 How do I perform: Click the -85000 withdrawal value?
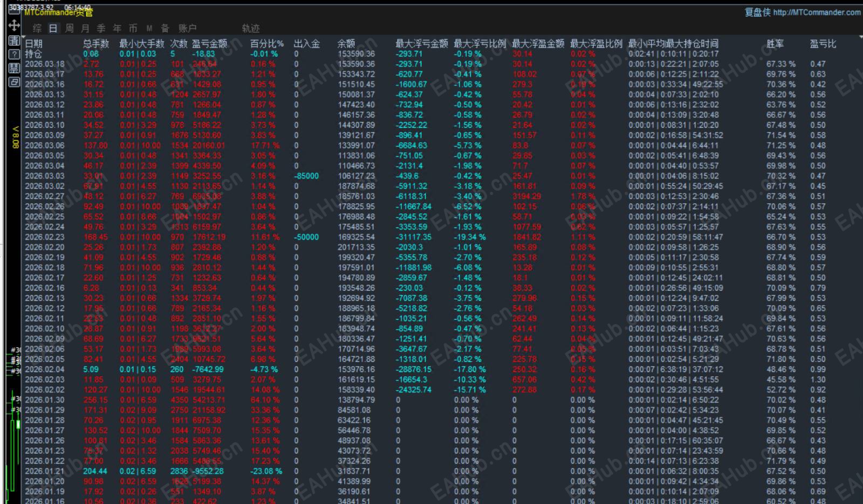(x=306, y=176)
